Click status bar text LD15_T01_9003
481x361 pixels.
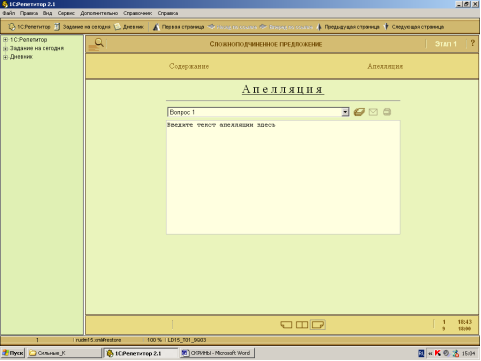pyautogui.click(x=187, y=340)
